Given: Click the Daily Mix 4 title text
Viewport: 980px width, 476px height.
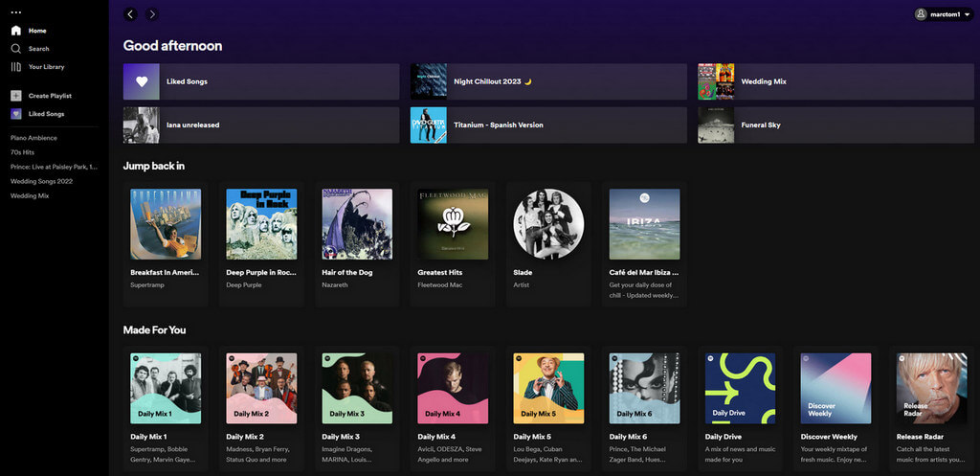Looking at the screenshot, I should tap(436, 437).
